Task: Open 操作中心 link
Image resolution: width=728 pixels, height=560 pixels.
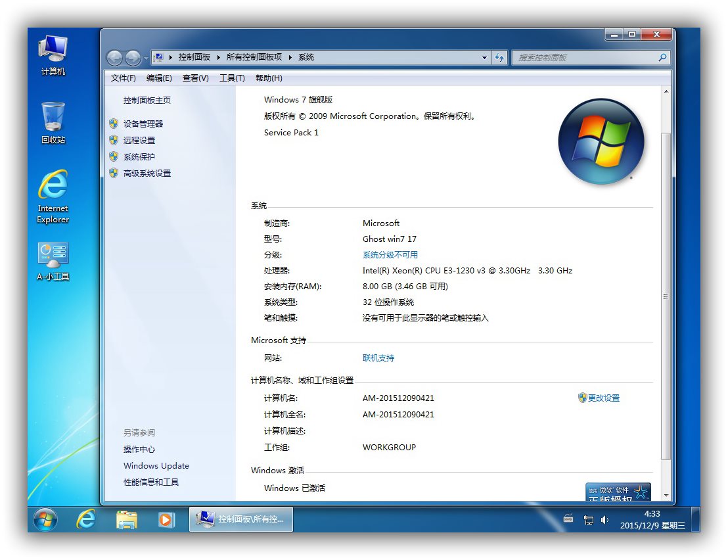Action: [139, 450]
